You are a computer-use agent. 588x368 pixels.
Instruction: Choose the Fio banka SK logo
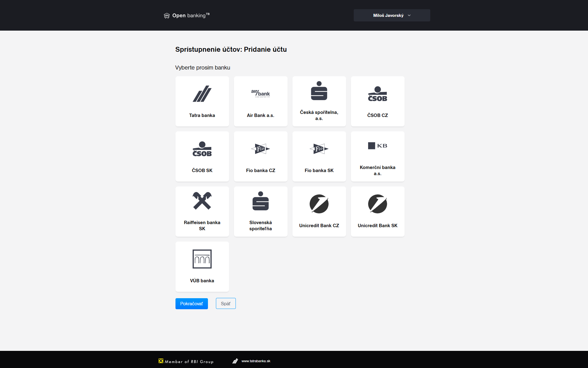[x=319, y=149]
